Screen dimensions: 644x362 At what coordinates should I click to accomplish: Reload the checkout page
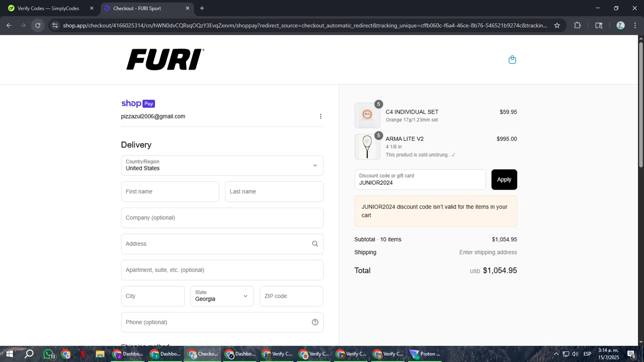(x=38, y=25)
